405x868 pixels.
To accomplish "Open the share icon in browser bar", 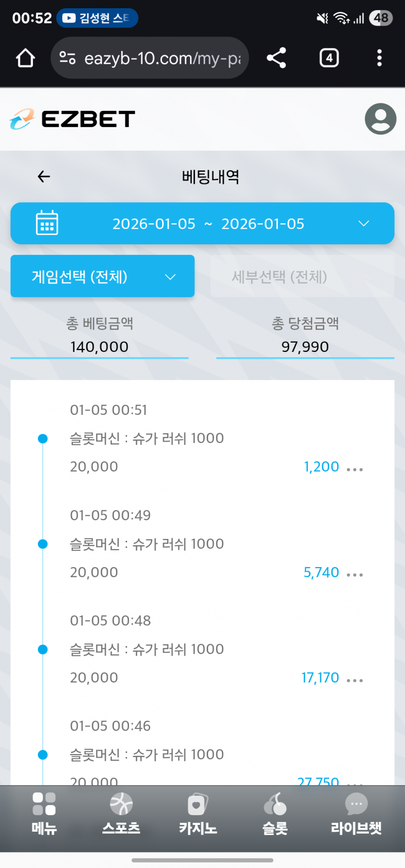I will coord(276,58).
